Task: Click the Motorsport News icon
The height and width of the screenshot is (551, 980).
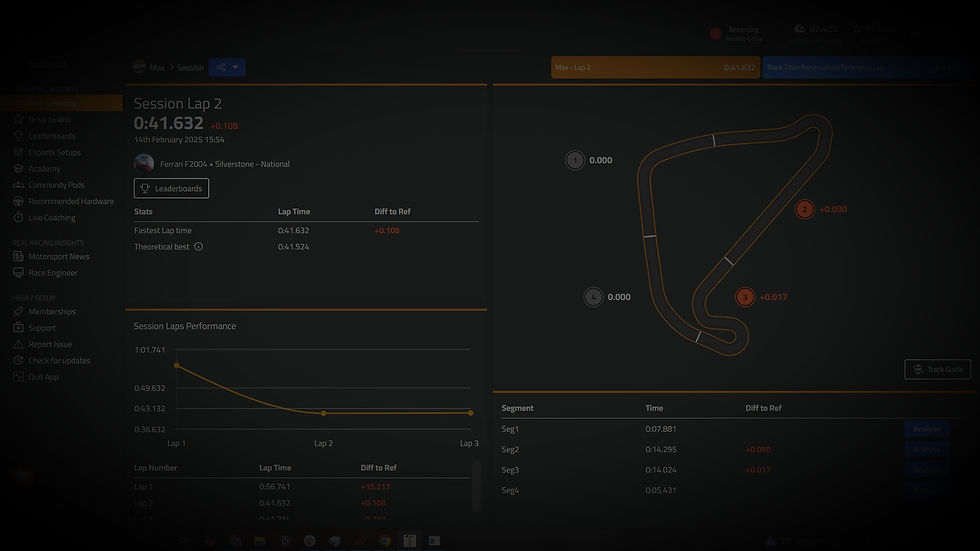Action: (x=18, y=256)
